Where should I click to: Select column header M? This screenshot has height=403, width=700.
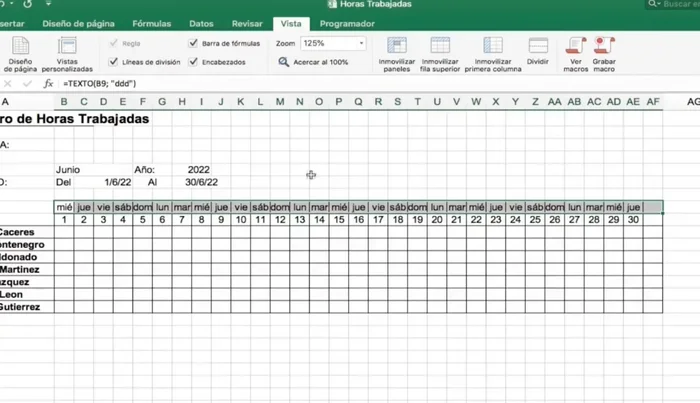point(280,102)
